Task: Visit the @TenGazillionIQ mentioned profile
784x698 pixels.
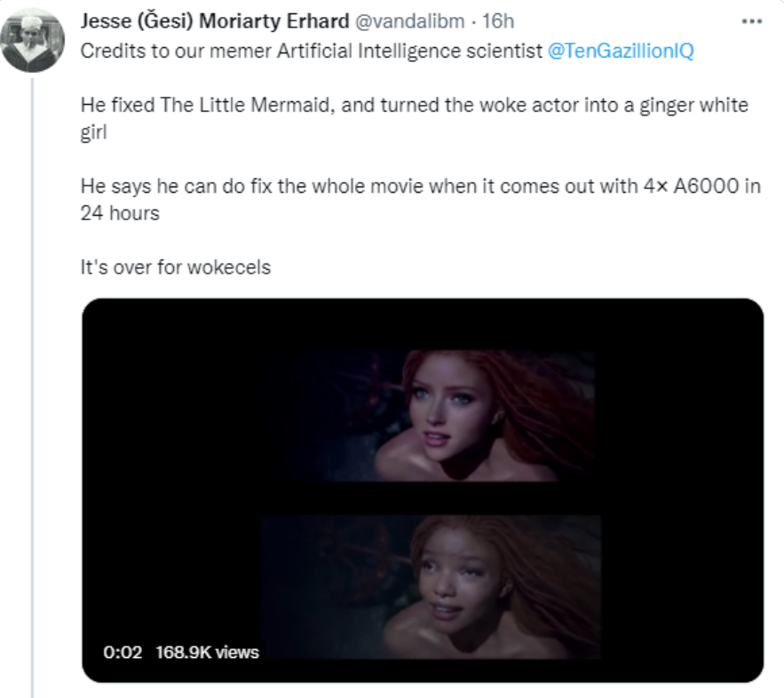Action: [x=621, y=51]
